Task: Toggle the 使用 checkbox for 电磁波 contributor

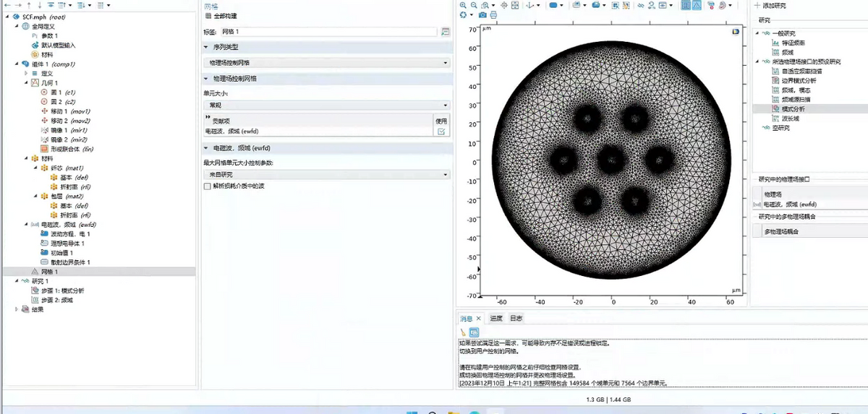Action: [441, 131]
